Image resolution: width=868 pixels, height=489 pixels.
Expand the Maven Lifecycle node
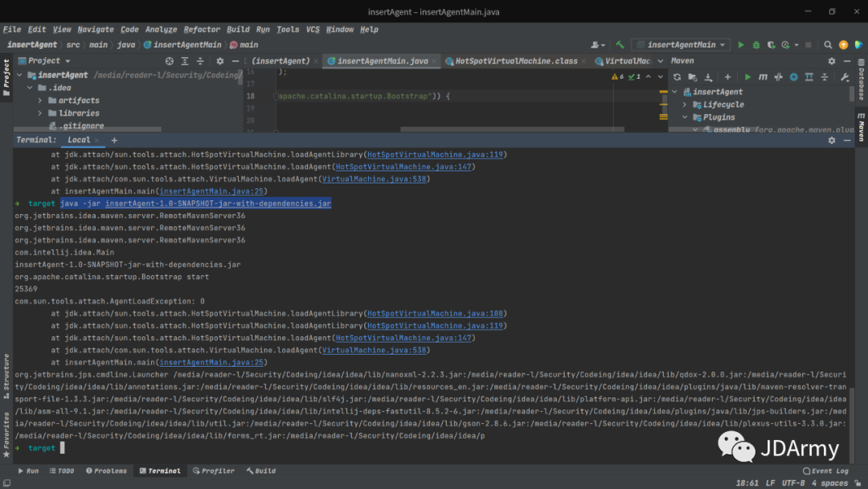click(685, 105)
